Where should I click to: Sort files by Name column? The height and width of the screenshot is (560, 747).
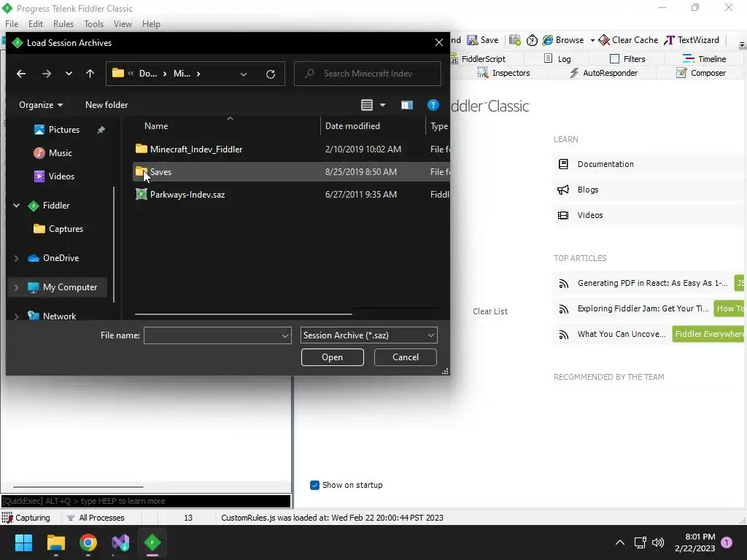(156, 126)
